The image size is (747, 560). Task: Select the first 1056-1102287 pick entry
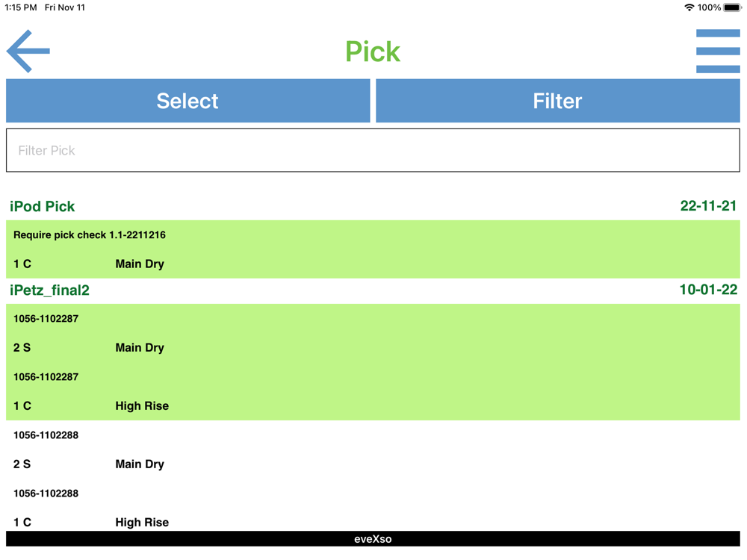click(x=46, y=319)
